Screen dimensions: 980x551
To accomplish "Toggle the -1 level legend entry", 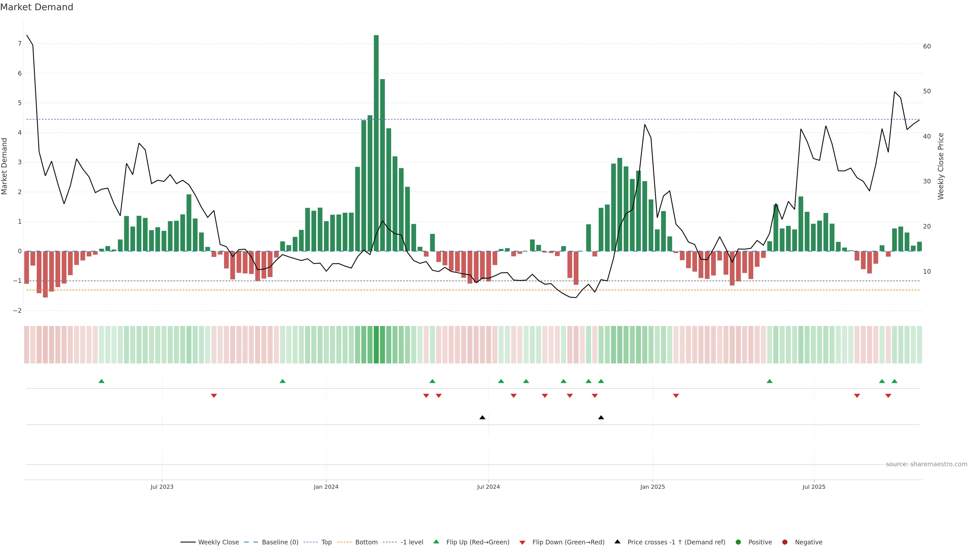I will [412, 542].
